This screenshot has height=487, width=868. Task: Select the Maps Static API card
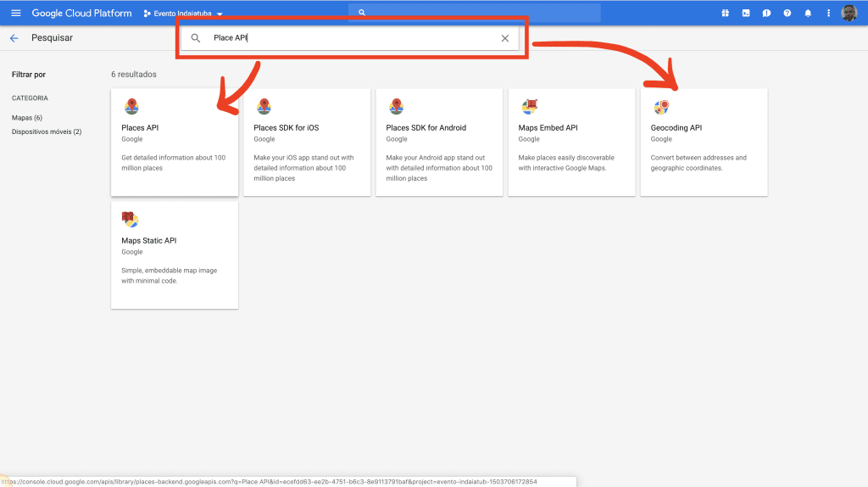(x=174, y=255)
